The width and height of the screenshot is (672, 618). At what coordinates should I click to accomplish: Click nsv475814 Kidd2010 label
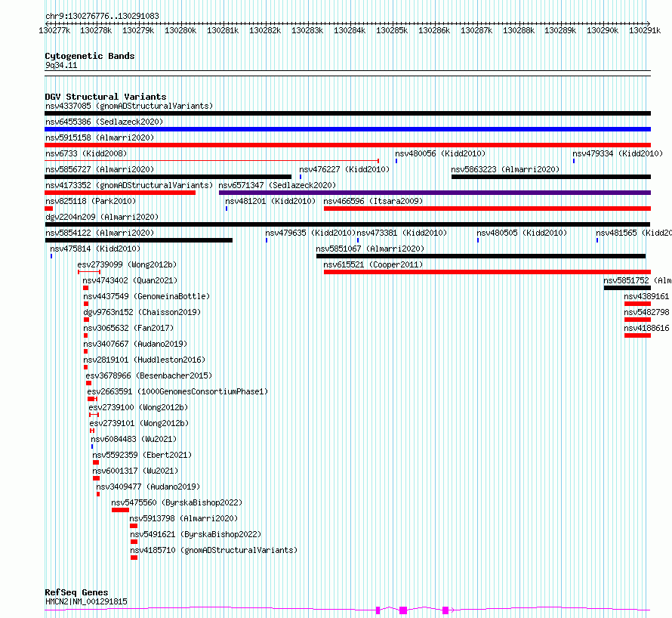pyautogui.click(x=95, y=249)
